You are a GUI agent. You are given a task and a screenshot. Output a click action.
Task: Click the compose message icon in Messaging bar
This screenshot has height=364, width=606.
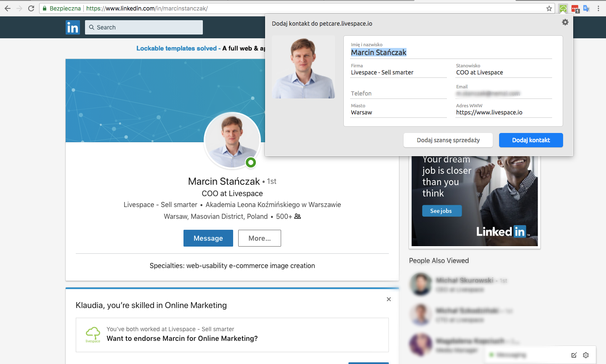coord(574,355)
